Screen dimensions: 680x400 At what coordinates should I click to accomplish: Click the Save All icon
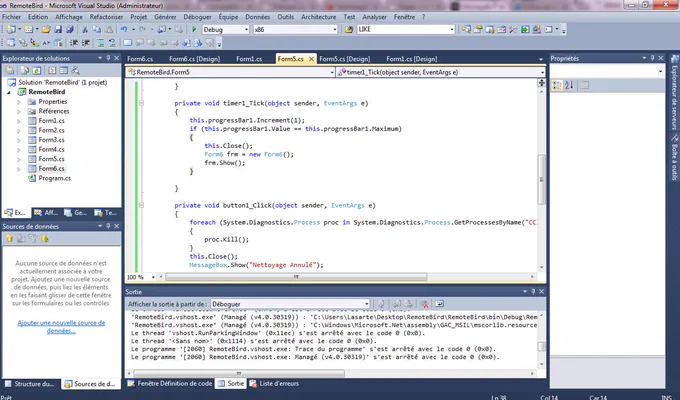point(69,30)
